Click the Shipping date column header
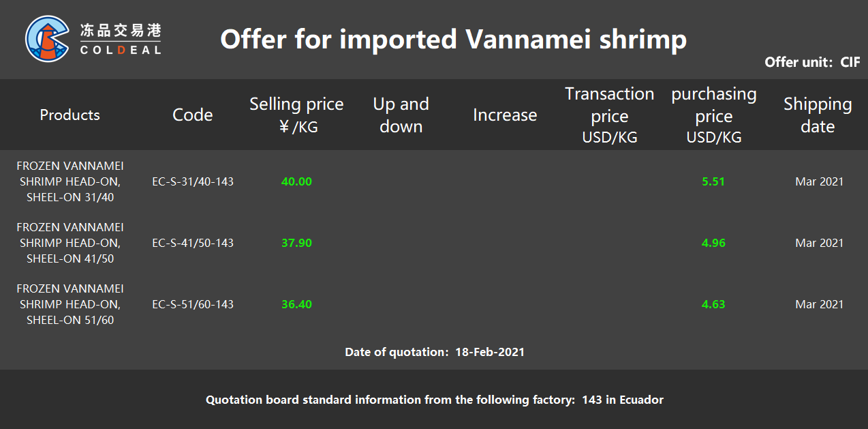868x429 pixels. click(x=818, y=115)
